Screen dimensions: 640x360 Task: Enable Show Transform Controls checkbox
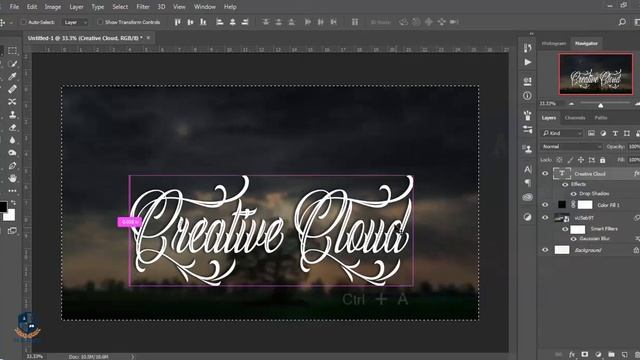100,22
